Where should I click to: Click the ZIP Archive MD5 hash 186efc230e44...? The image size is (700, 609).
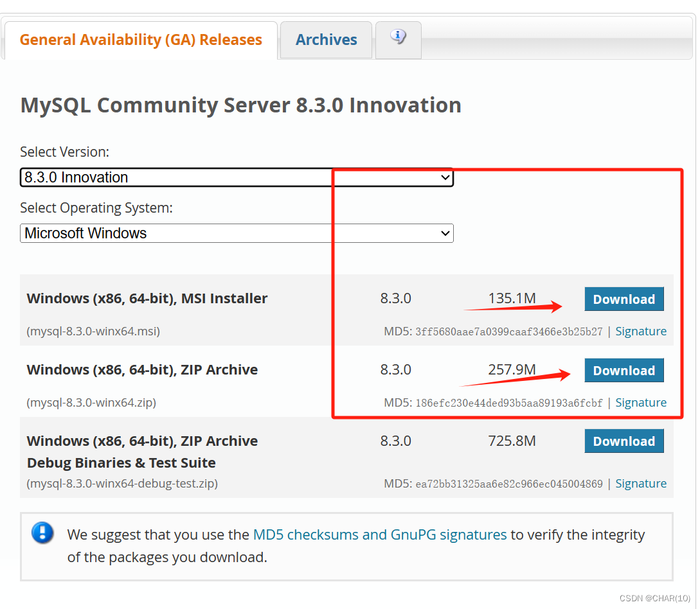509,403
